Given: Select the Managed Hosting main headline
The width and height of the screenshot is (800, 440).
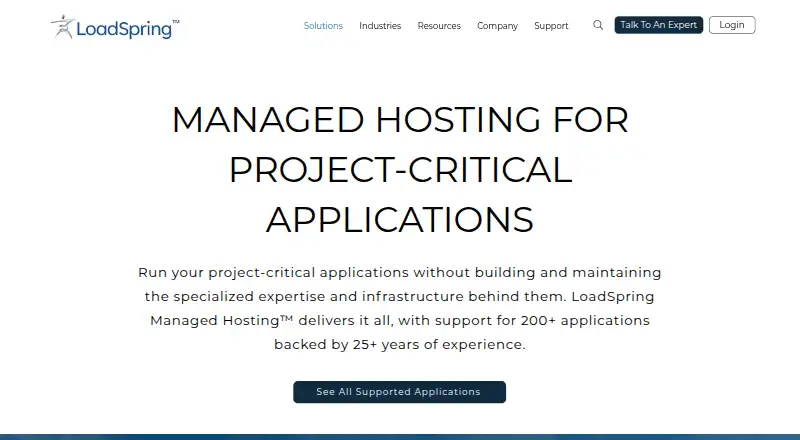Looking at the screenshot, I should pos(400,169).
